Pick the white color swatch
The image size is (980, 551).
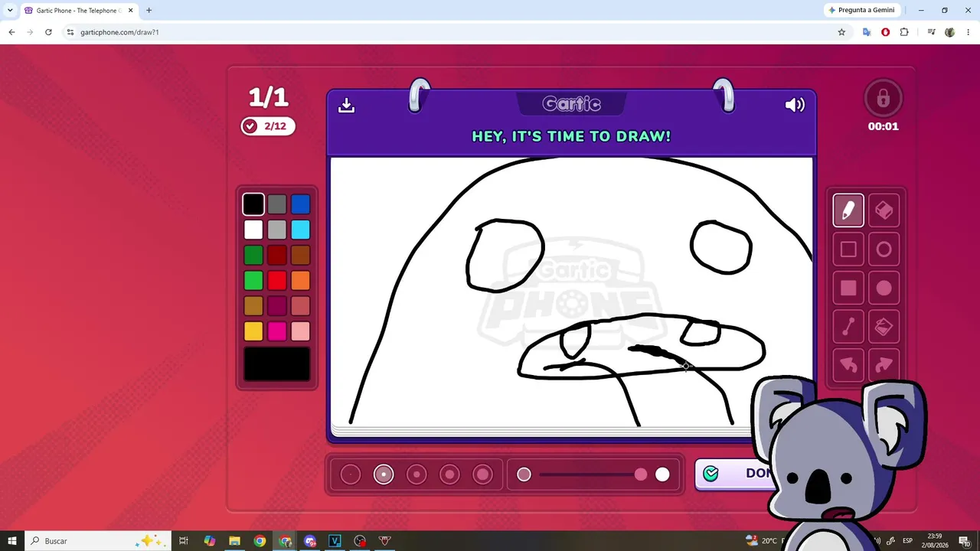pos(253,230)
